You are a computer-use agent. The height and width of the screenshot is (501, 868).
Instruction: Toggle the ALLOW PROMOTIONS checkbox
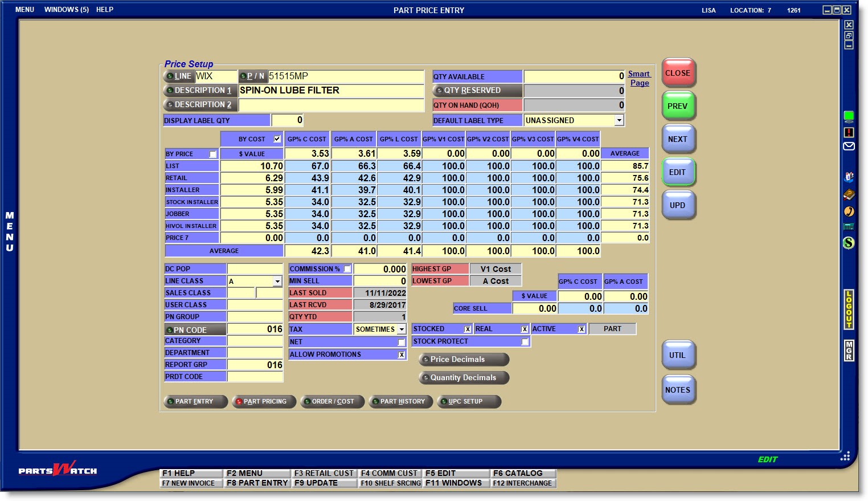point(402,355)
